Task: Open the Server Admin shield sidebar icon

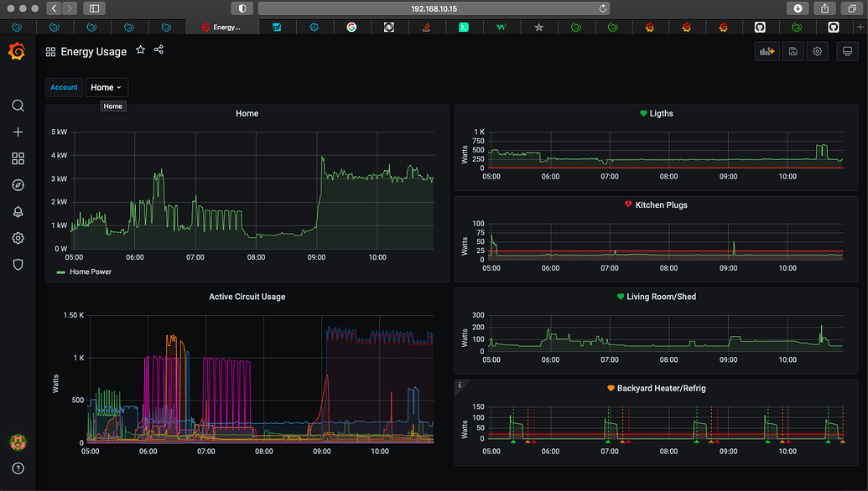Action: point(18,265)
